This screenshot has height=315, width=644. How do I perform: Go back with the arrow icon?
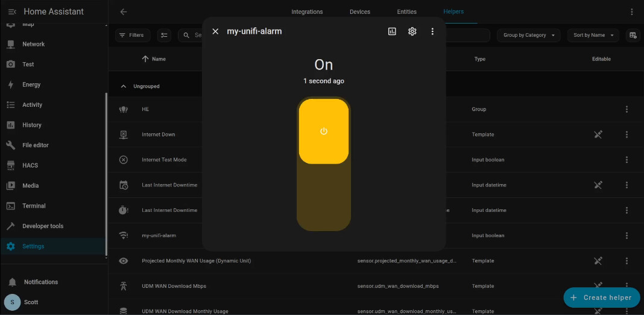tap(124, 11)
